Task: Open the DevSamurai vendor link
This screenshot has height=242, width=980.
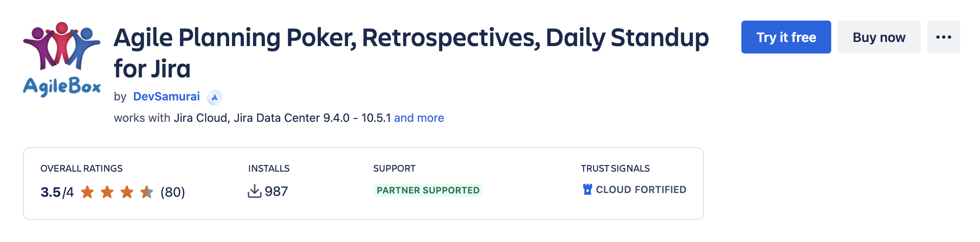Action: click(x=166, y=96)
